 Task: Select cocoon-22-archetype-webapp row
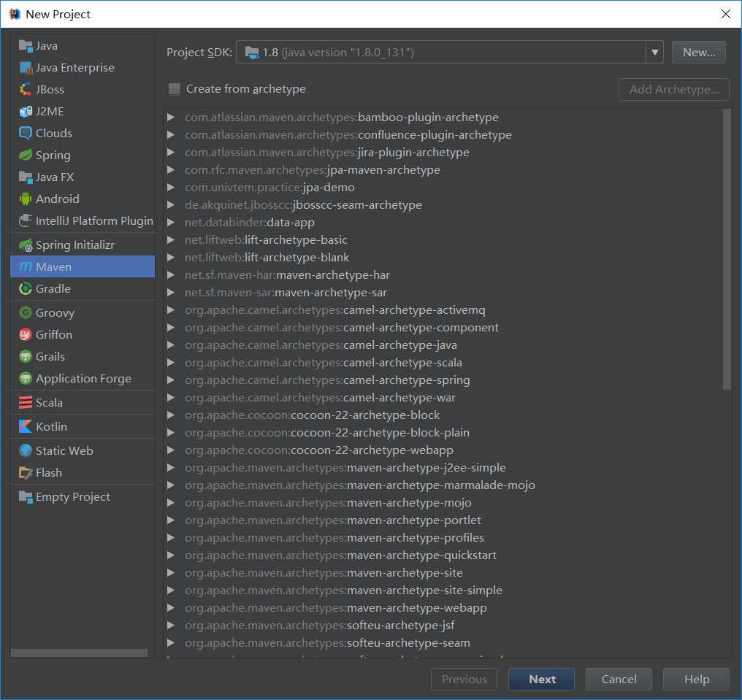[x=443, y=450]
